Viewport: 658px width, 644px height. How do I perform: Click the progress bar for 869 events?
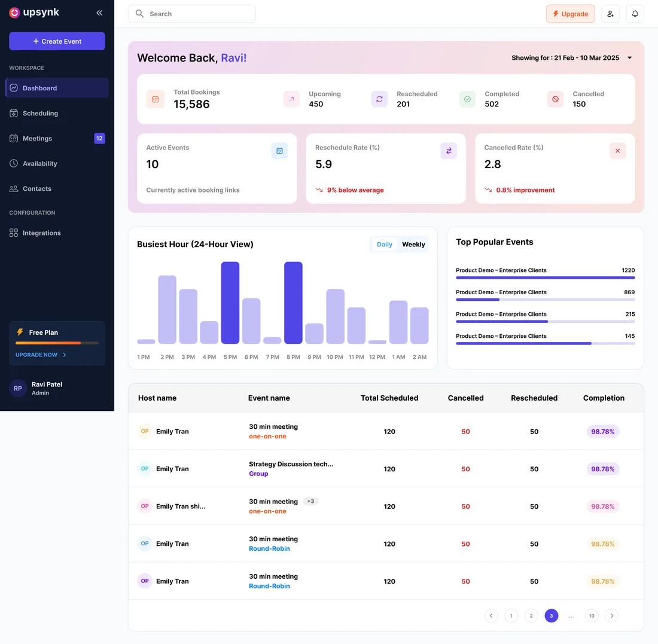coord(546,300)
